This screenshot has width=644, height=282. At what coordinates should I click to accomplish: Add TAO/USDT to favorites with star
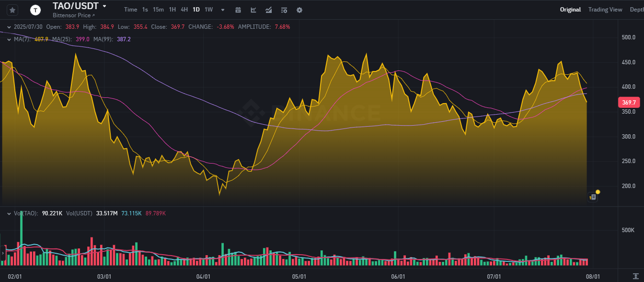[12, 10]
